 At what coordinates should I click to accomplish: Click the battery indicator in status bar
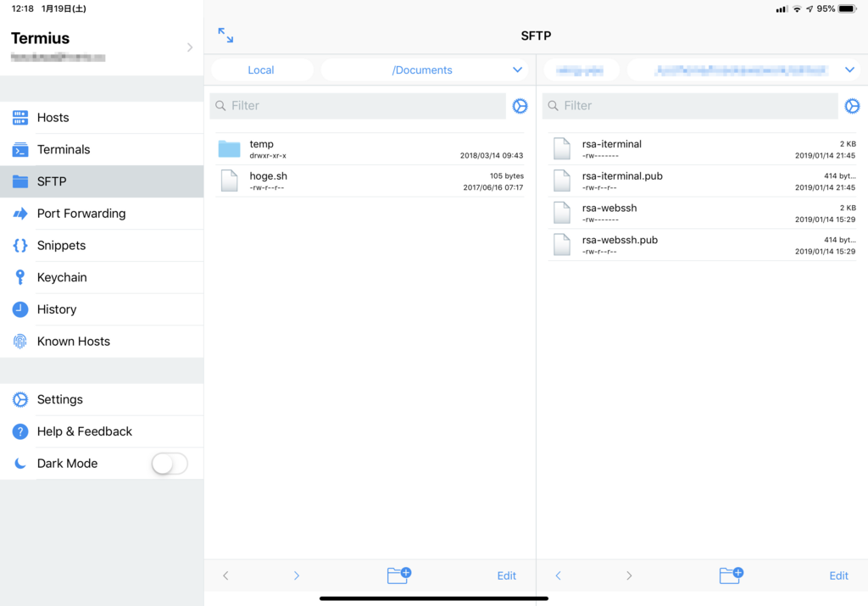point(847,8)
